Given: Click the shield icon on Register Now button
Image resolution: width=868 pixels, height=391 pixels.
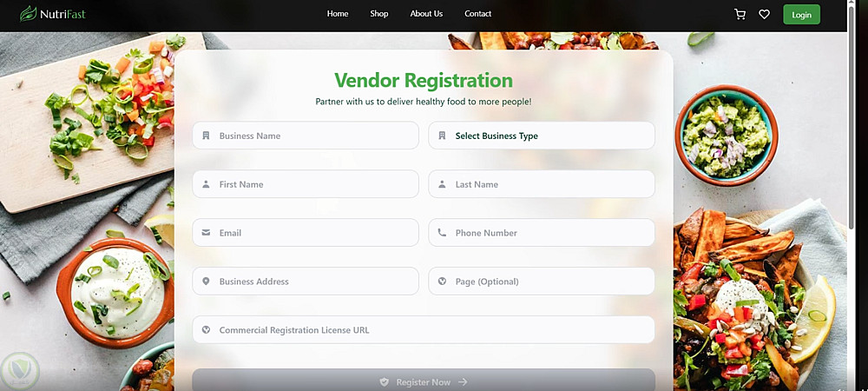Looking at the screenshot, I should pyautogui.click(x=385, y=382).
